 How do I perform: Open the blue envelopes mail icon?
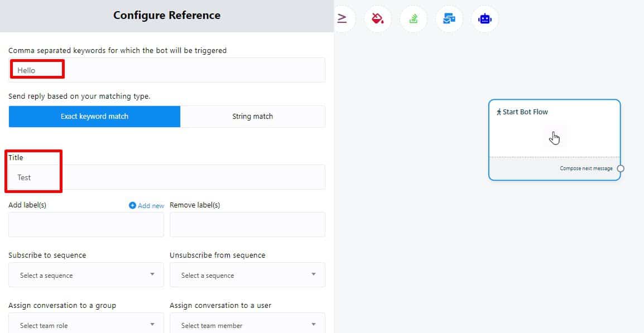[449, 19]
